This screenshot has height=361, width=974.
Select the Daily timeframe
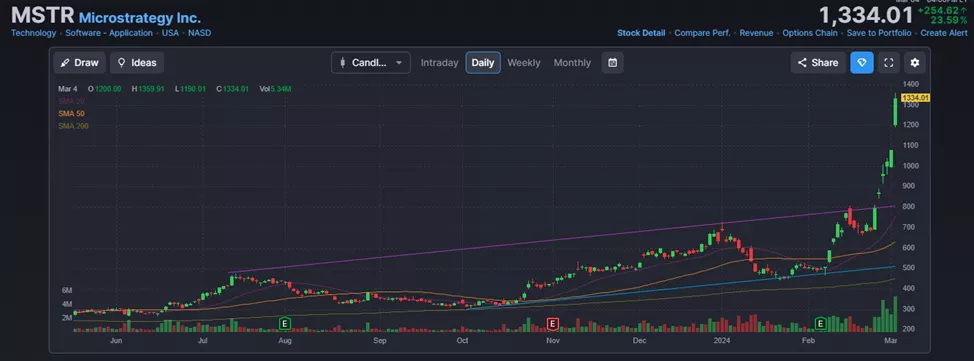[483, 63]
